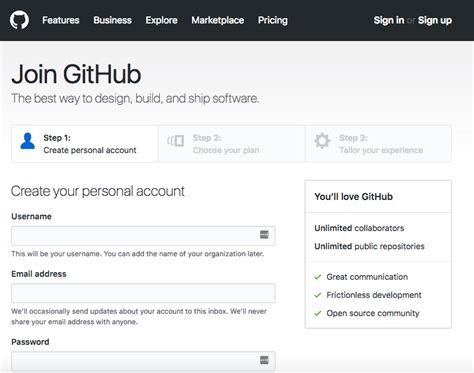Click the Username field label

[x=31, y=216]
